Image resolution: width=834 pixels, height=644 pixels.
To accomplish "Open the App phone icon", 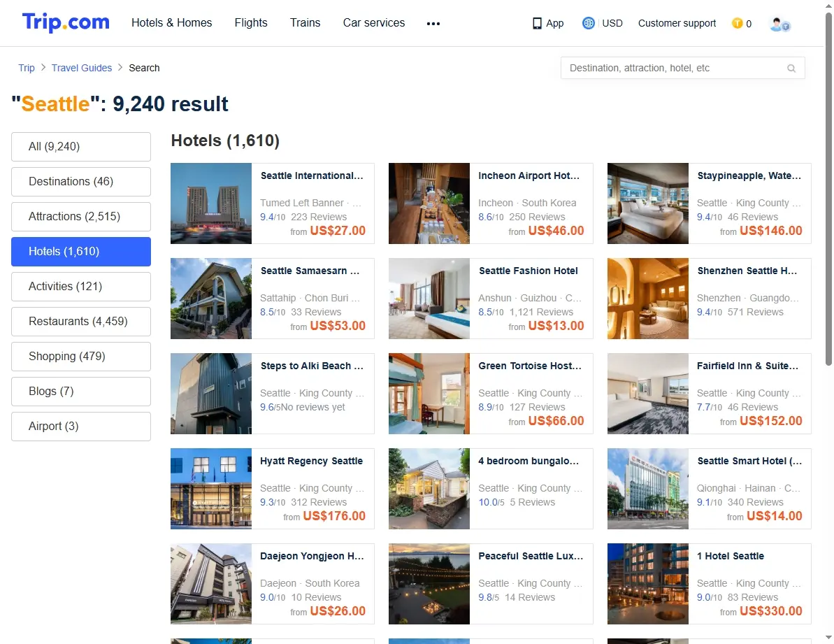I will point(537,23).
